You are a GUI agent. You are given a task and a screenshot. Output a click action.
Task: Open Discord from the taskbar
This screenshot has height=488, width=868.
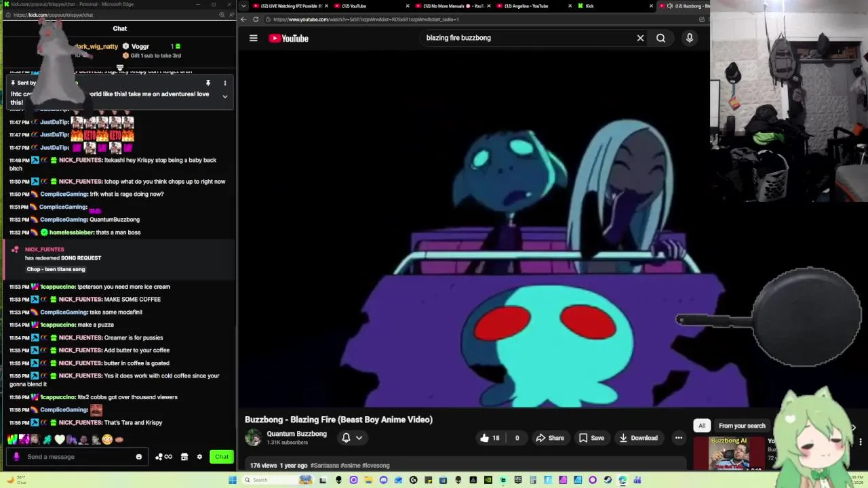pos(383,480)
